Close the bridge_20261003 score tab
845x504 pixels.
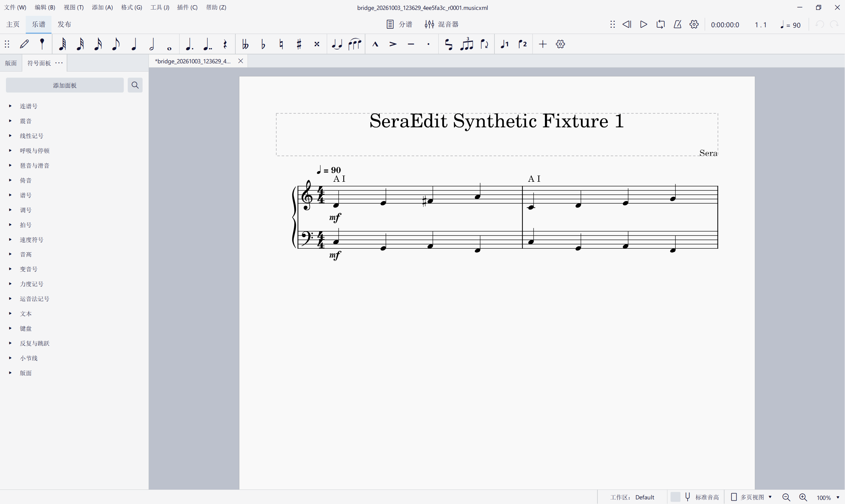pos(241,61)
